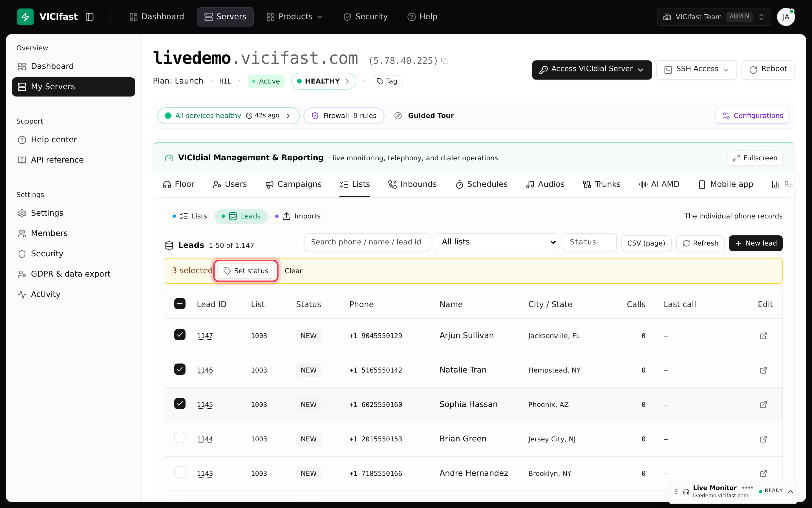Focus the search phone / name field
This screenshot has height=508, width=812.
coord(367,242)
